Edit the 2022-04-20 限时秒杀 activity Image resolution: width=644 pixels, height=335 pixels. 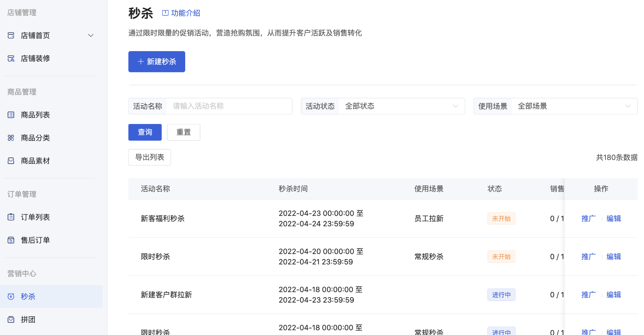[614, 257]
